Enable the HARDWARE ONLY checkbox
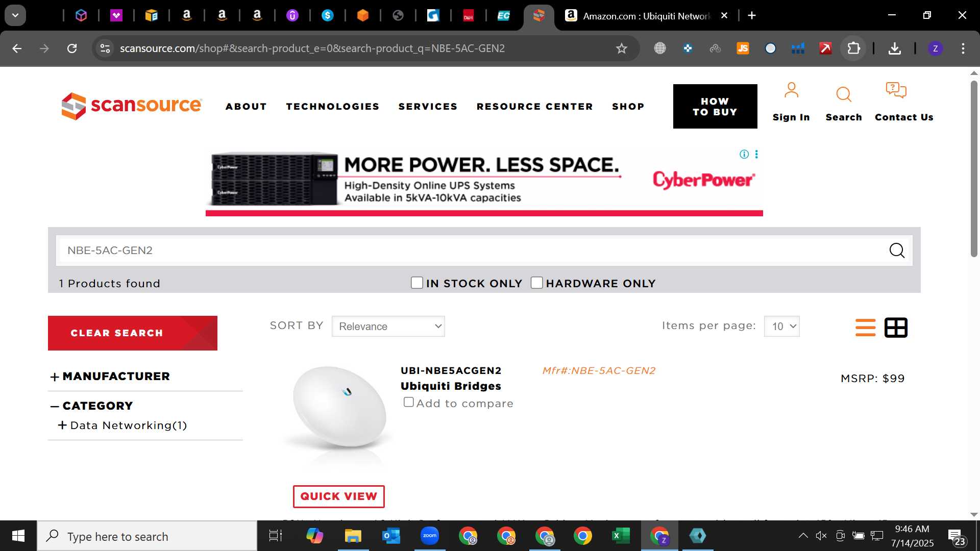980x551 pixels. point(536,283)
